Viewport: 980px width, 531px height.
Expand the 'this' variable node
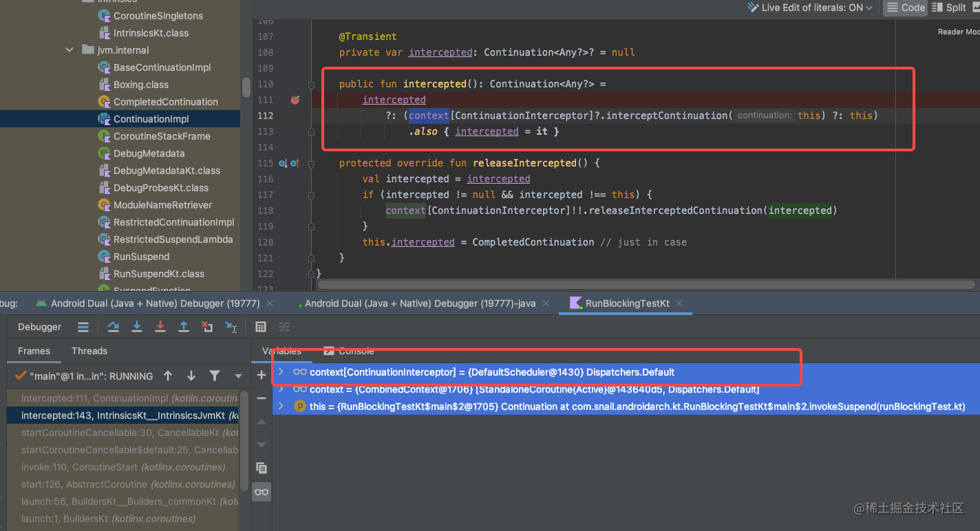point(280,407)
